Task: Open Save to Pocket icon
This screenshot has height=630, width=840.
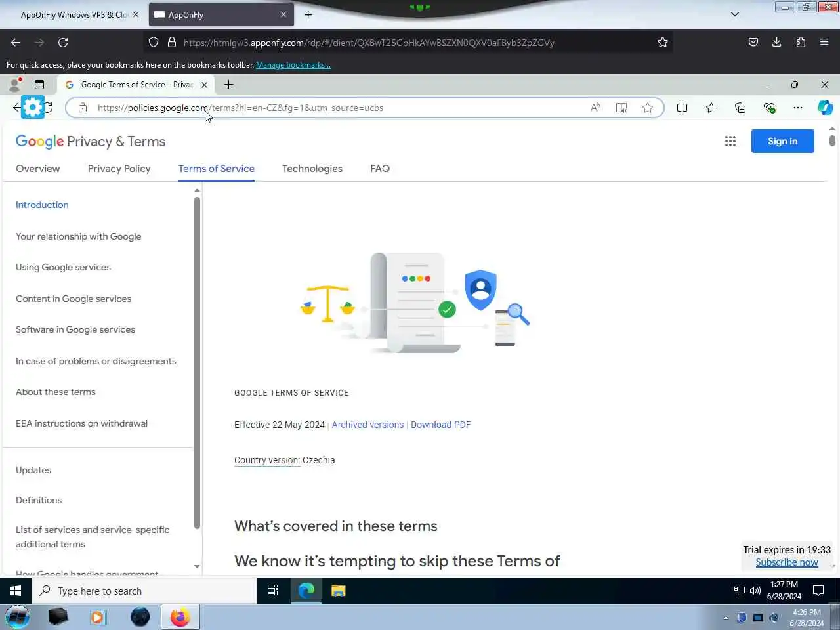Action: pos(753,43)
